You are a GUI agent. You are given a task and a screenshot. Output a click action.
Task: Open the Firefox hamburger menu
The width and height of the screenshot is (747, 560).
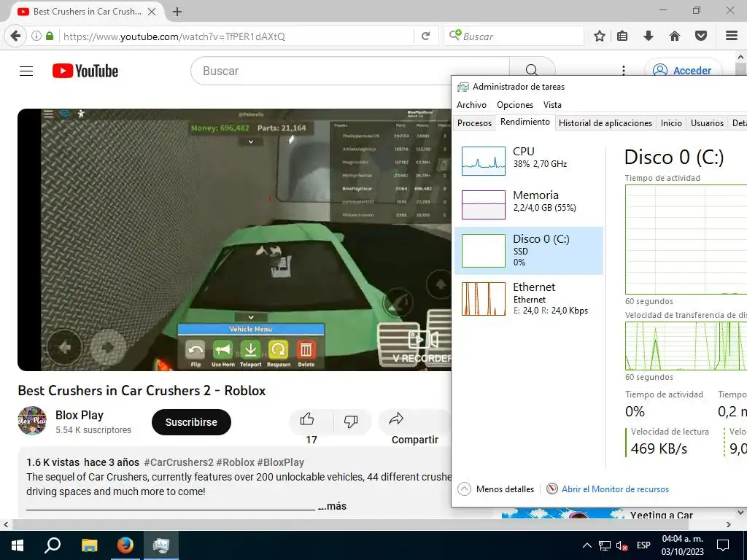tap(732, 36)
